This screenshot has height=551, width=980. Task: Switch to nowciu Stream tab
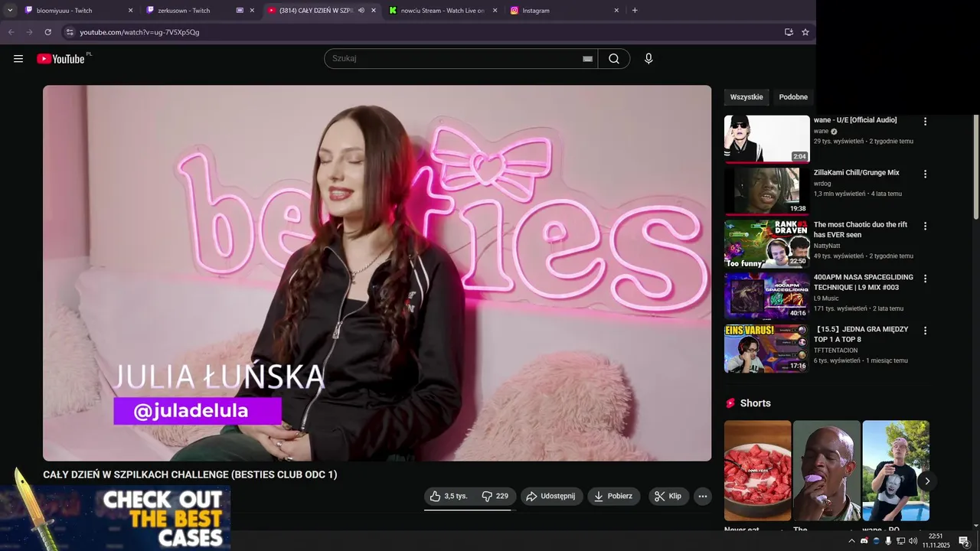[x=442, y=11]
